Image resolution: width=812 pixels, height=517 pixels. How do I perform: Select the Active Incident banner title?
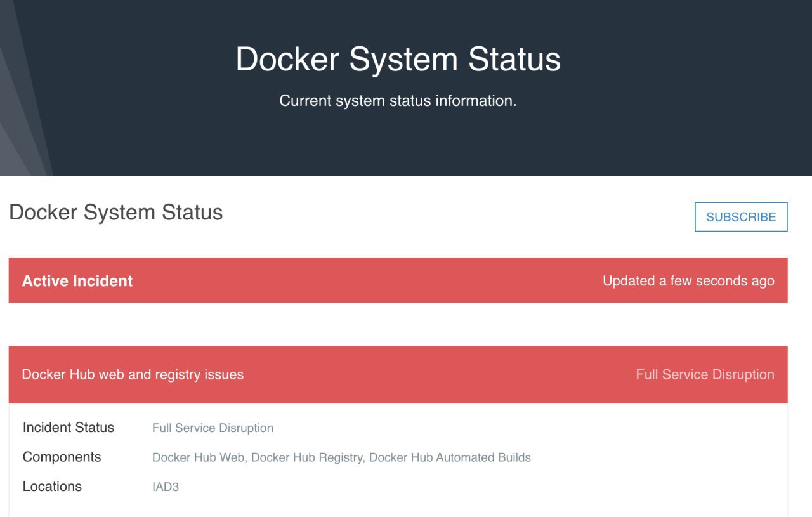[x=77, y=281]
